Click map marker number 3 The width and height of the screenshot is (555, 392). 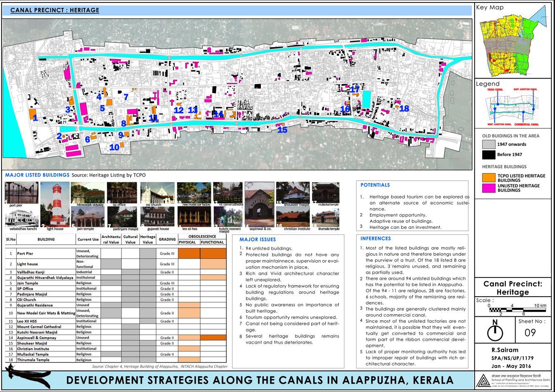click(67, 110)
